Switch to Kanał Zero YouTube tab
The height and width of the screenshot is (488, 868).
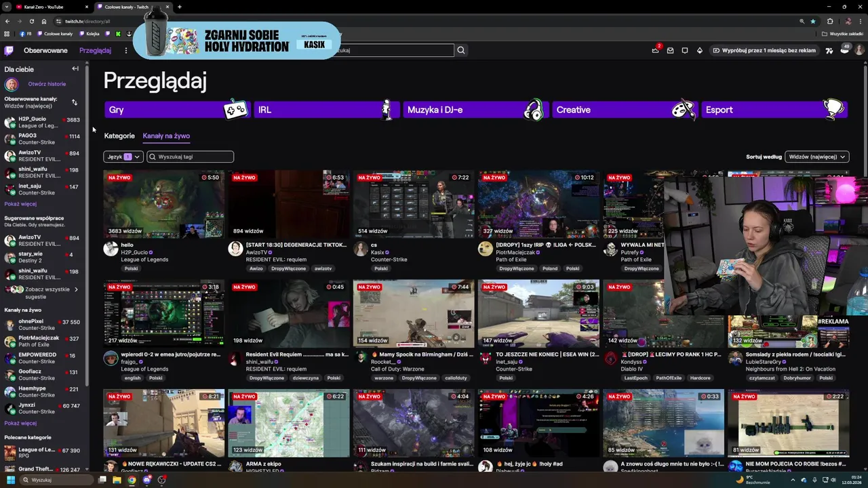coord(47,7)
